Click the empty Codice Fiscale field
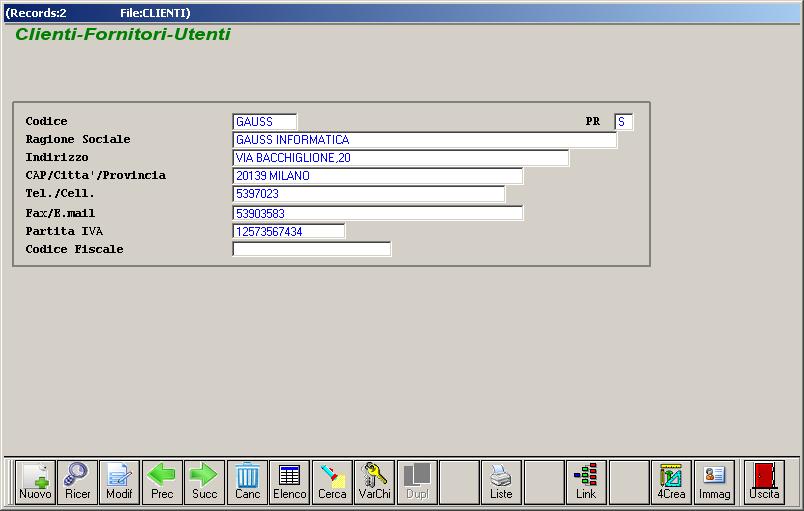The image size is (804, 511). [x=312, y=249]
